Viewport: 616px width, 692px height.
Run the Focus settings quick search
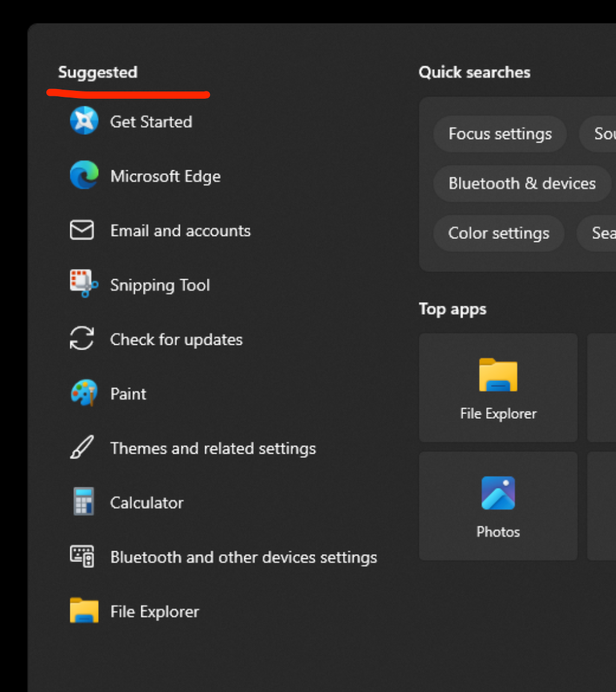[x=499, y=134]
